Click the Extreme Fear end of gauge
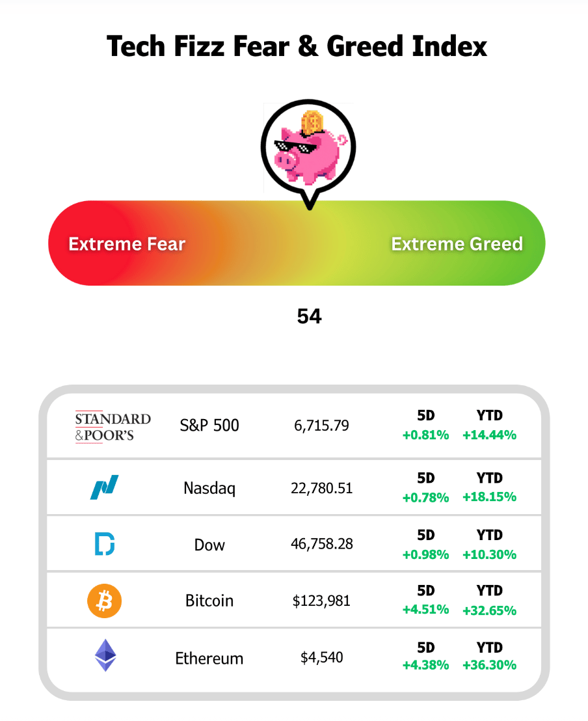Image resolution: width=588 pixels, height=721 pixels. (127, 244)
